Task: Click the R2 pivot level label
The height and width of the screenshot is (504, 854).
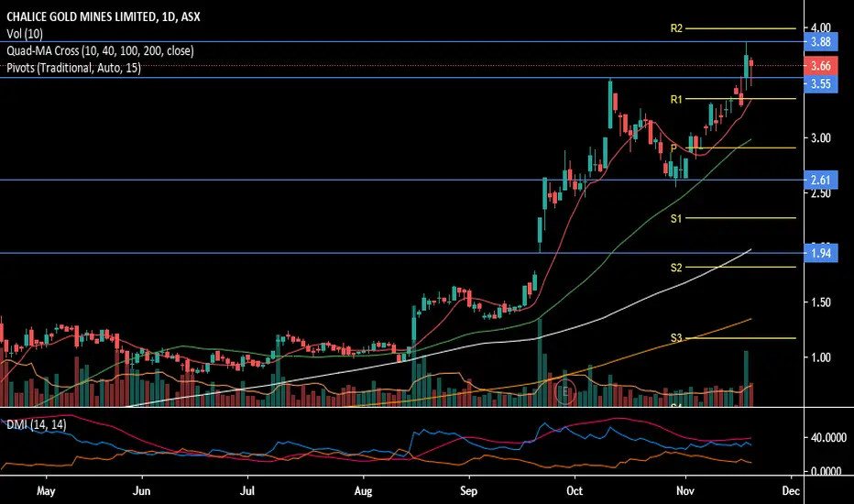Action: tap(676, 28)
